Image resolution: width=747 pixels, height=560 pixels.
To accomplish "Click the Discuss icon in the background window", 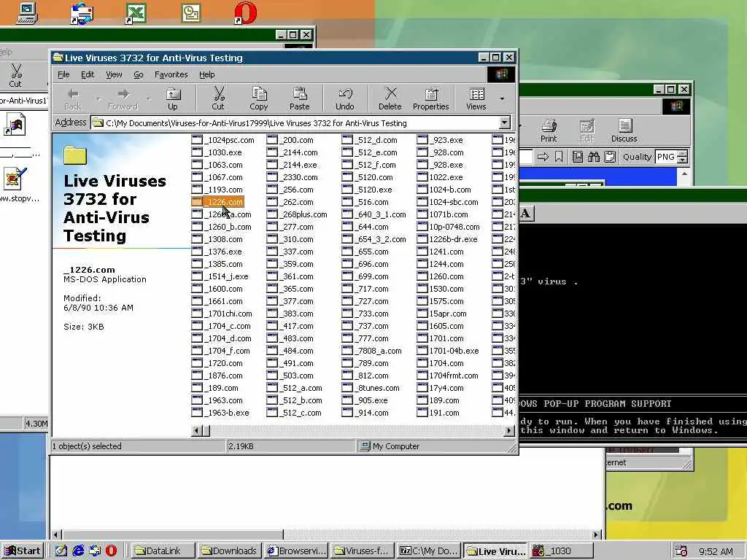I will (x=624, y=131).
